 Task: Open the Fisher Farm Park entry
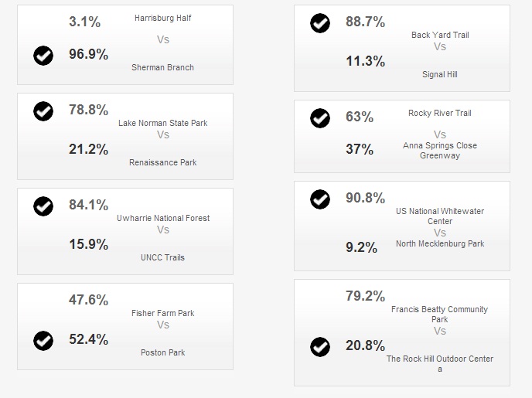coord(163,313)
